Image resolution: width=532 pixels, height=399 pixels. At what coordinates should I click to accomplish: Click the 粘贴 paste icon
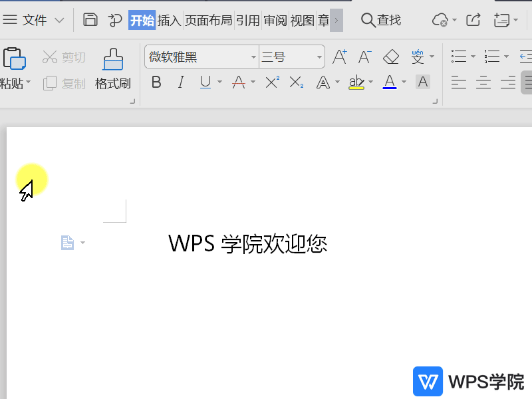click(14, 59)
